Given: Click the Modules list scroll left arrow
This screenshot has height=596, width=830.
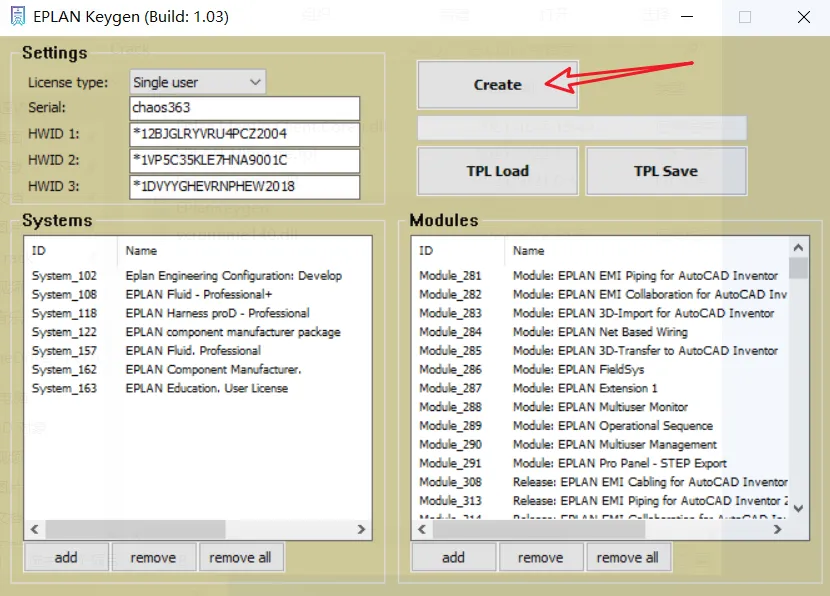Looking at the screenshot, I should [x=422, y=529].
